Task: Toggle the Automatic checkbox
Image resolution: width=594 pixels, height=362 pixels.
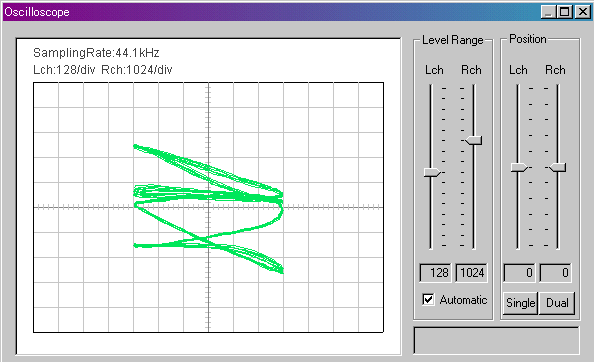Action: point(428,300)
